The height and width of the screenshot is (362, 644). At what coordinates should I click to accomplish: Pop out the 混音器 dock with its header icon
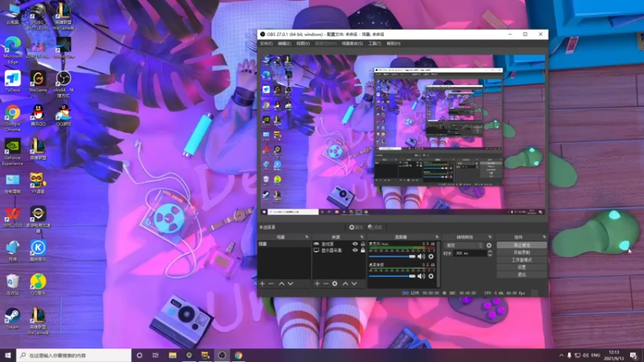tap(436, 237)
